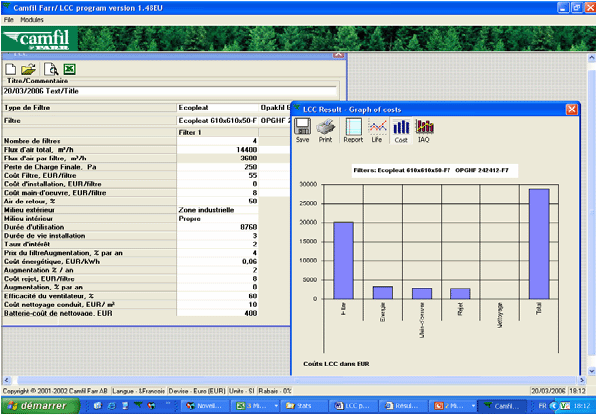Click the vertical scrollbar up arrow

point(591,58)
